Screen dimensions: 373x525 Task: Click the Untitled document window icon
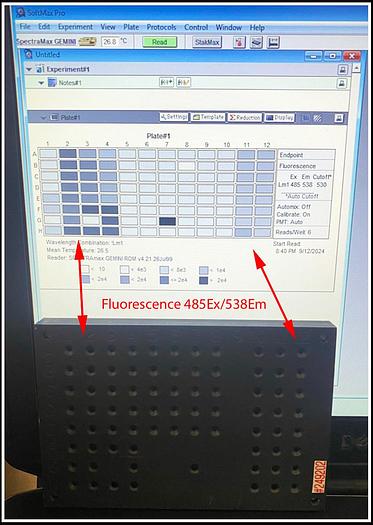28,54
